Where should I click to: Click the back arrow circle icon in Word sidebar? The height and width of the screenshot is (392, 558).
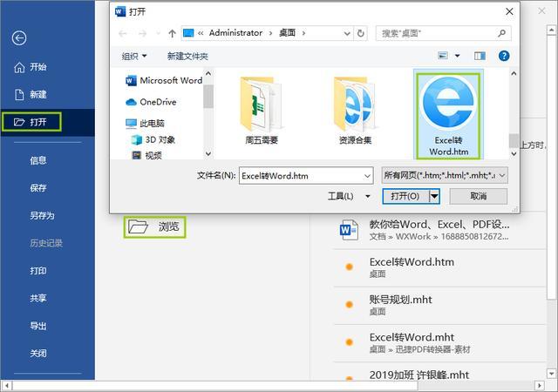(19, 37)
